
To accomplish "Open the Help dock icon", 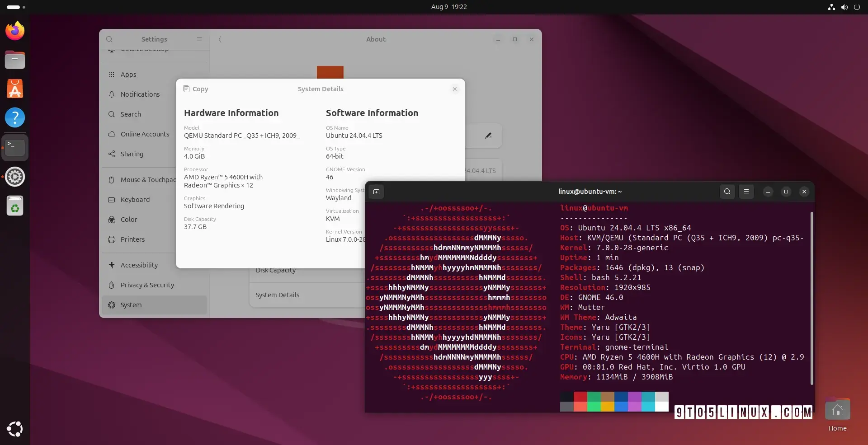I will [x=15, y=117].
